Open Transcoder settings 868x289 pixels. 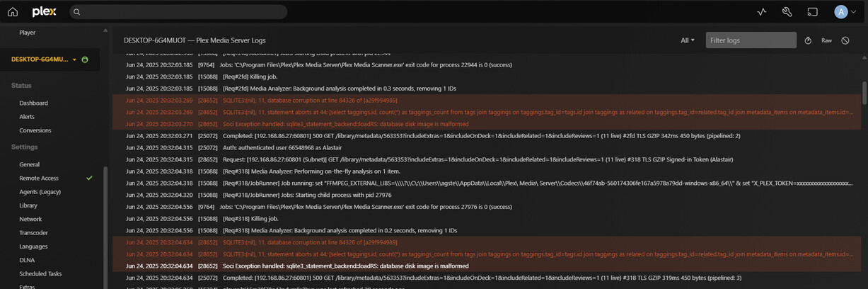click(34, 233)
